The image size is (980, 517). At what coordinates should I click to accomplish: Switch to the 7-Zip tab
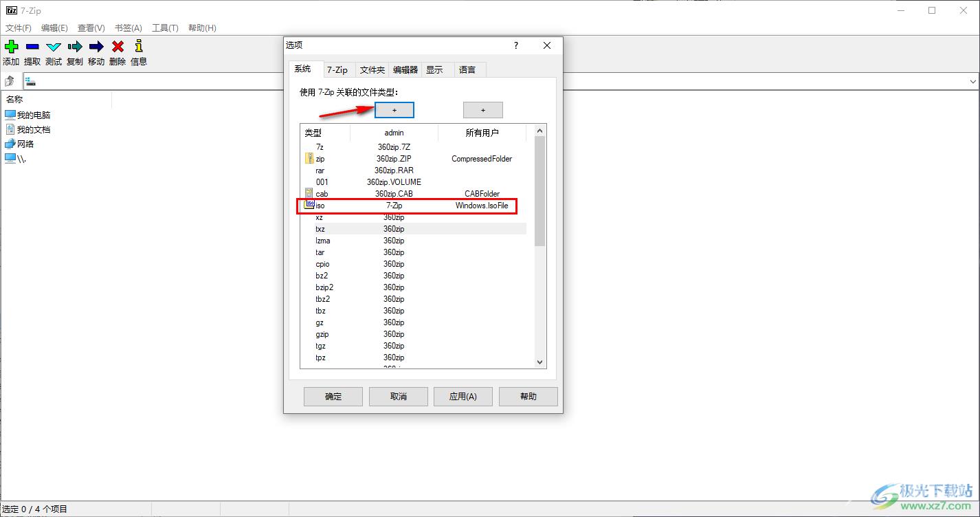[337, 69]
